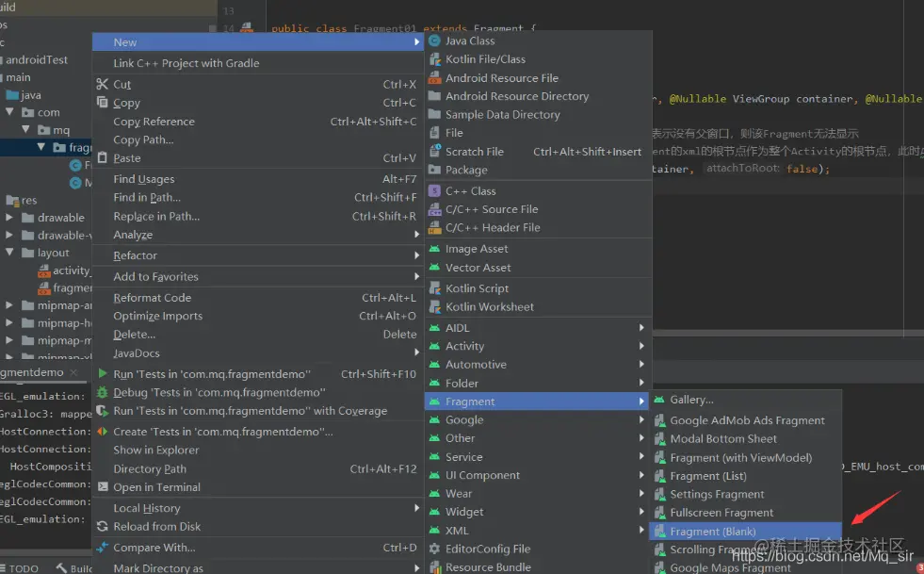
Task: Collapse the layout folder in project tree
Action: click(x=9, y=252)
